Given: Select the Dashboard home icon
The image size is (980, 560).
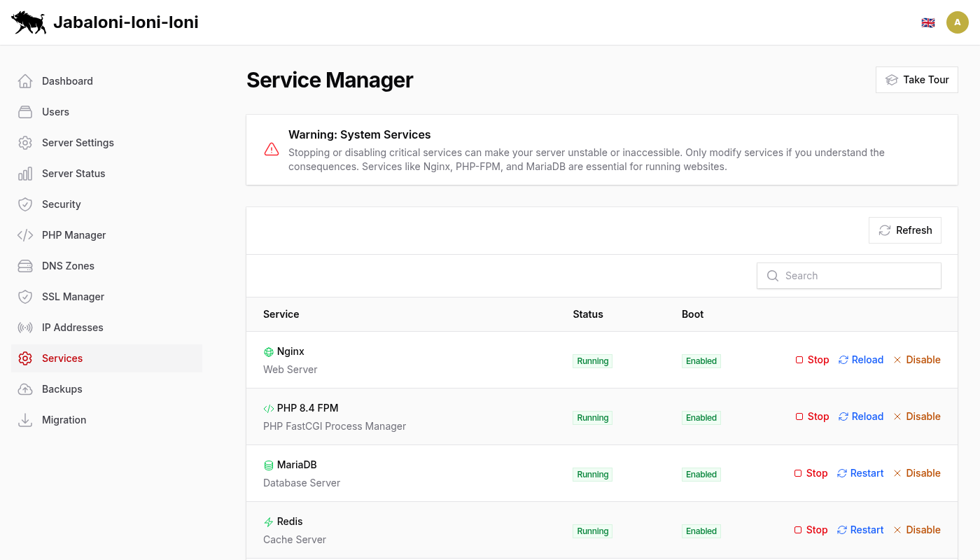Looking at the screenshot, I should point(25,80).
